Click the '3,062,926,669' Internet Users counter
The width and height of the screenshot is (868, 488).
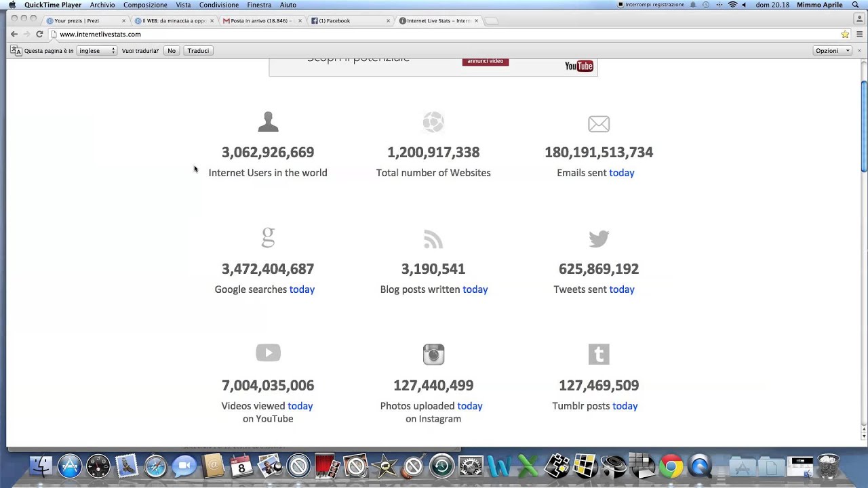tap(268, 152)
